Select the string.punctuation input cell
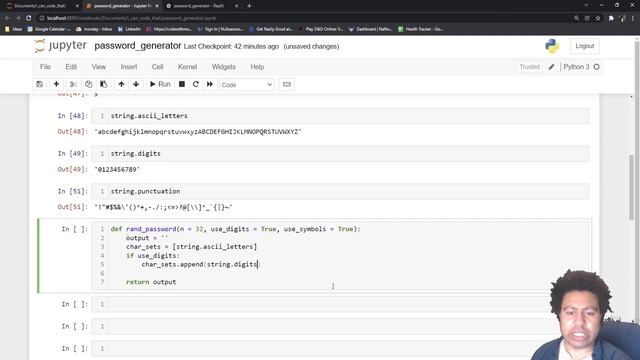Image resolution: width=640 pixels, height=360 pixels. (340, 191)
